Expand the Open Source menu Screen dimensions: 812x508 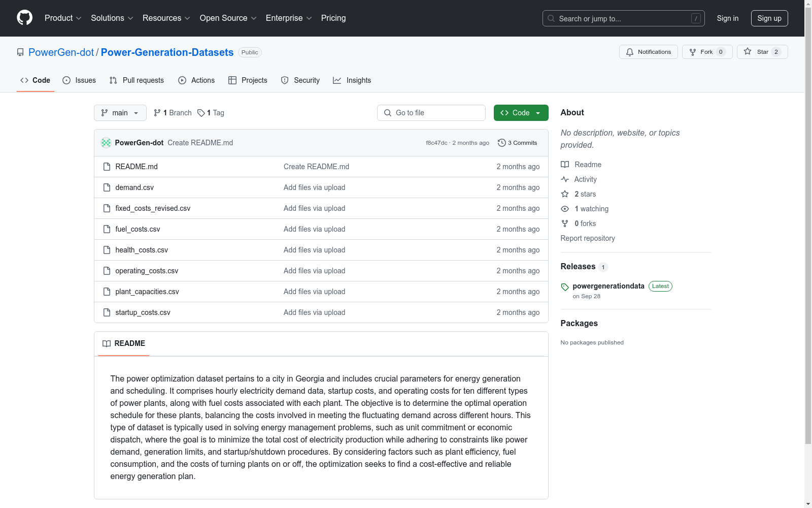tap(228, 18)
